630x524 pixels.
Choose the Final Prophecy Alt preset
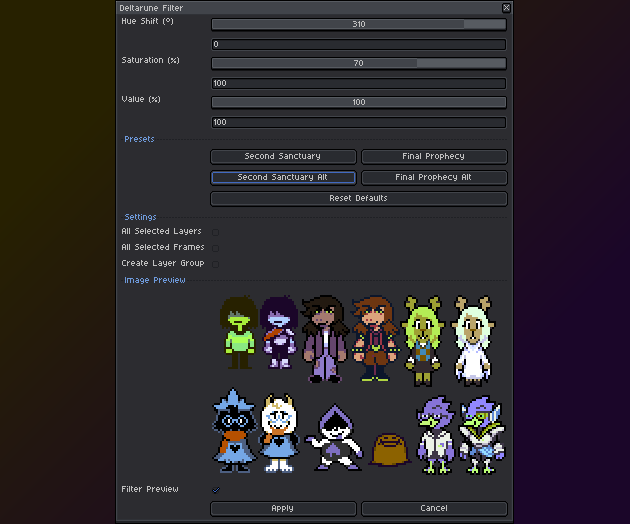click(x=434, y=177)
